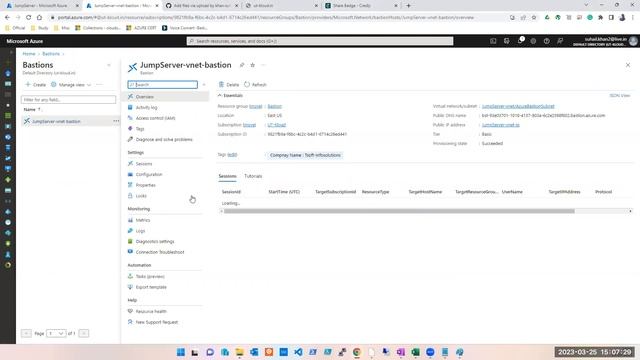Open the Properties page
The width and height of the screenshot is (640, 360).
point(145,185)
